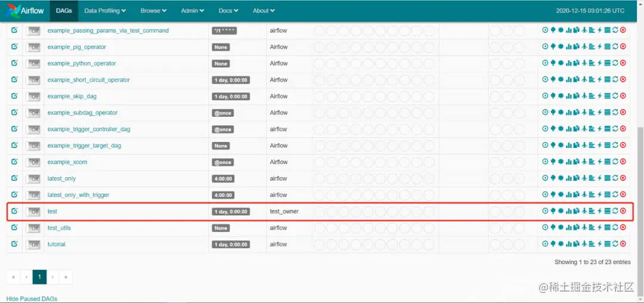644x303 pixels.
Task: Edit the tutorial DAG record
Action: click(14, 243)
